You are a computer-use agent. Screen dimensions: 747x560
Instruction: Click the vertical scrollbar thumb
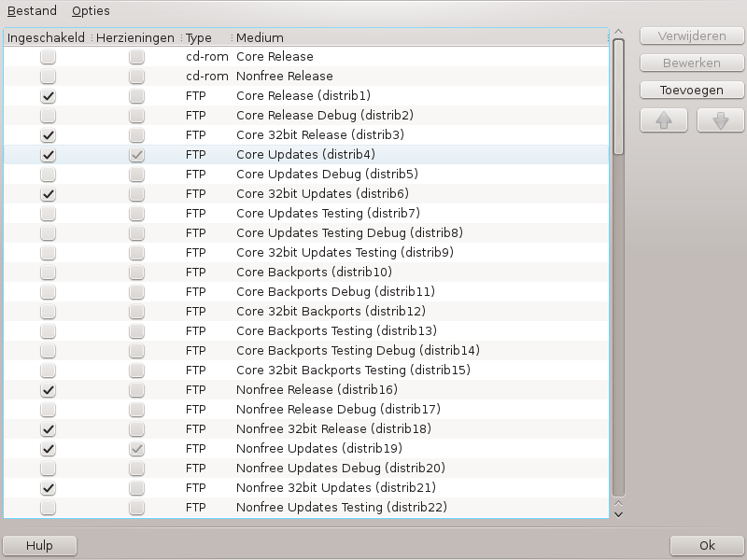pyautogui.click(x=617, y=93)
